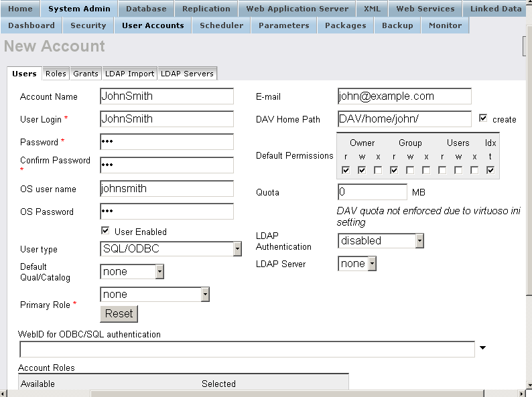
Task: Open the Parameters submenu
Action: tap(284, 25)
